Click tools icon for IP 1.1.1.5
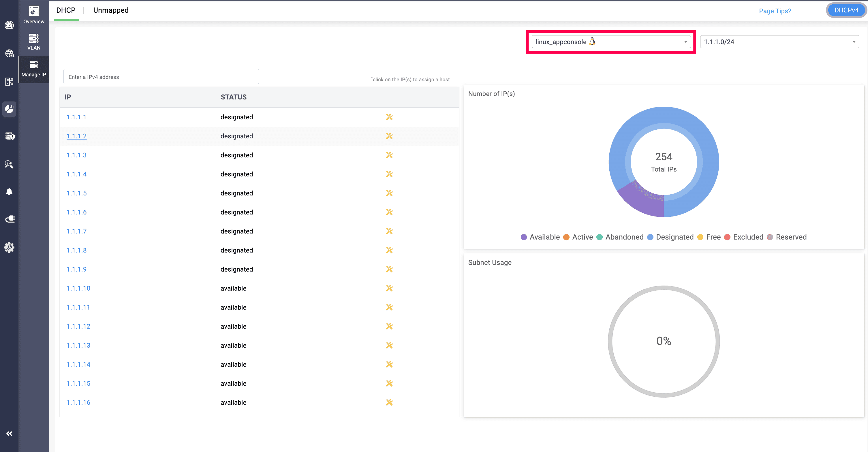Screen dimensions: 868x452 tap(389, 193)
